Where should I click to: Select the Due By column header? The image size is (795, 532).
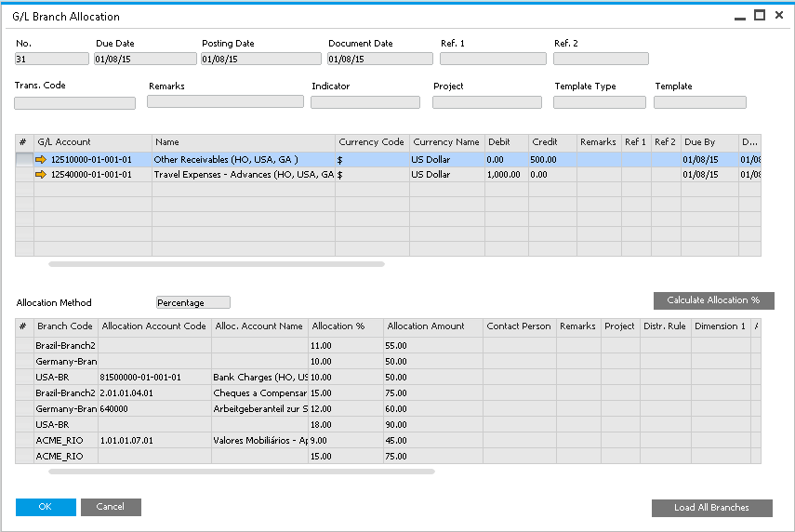point(709,142)
